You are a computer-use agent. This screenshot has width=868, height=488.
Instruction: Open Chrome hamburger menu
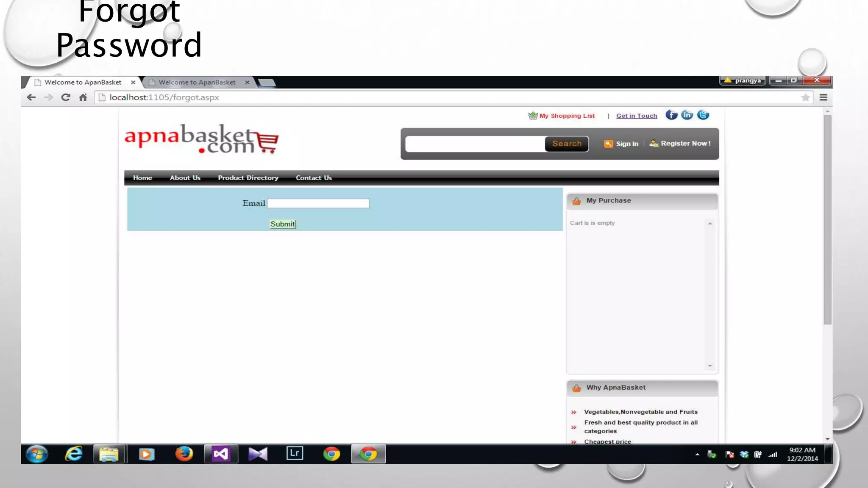tap(823, 98)
